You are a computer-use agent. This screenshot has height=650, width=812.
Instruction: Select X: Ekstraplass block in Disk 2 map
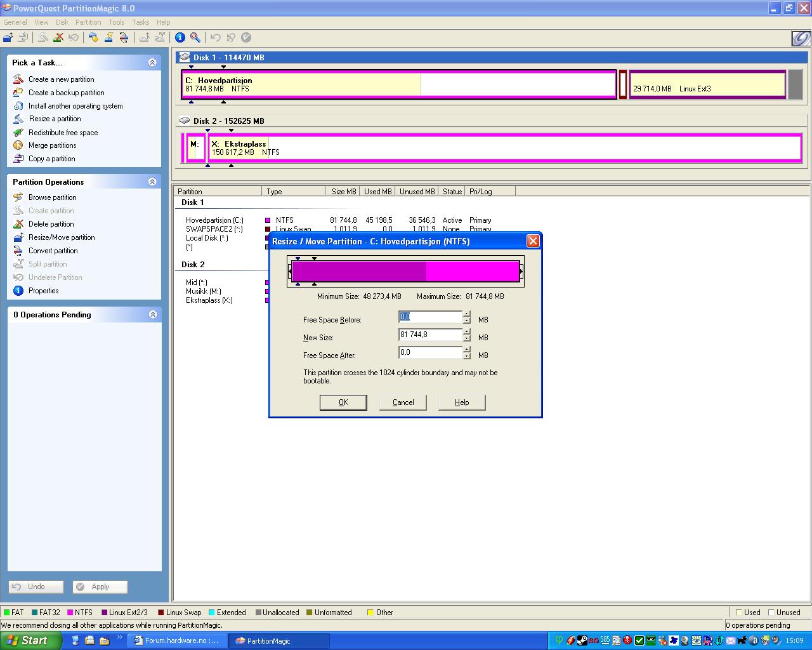coord(505,148)
